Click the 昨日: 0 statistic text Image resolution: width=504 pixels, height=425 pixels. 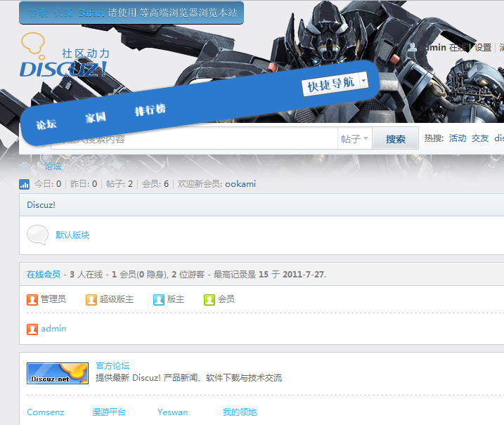click(x=84, y=184)
